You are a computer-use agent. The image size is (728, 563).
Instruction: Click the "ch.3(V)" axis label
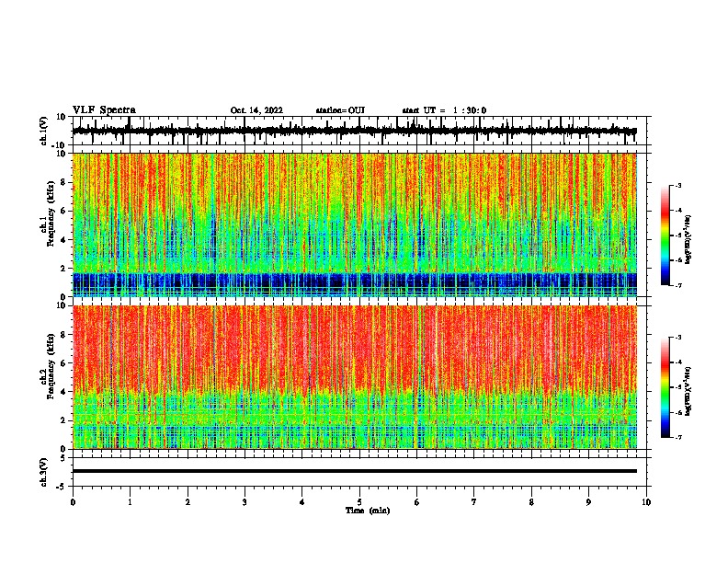(x=44, y=472)
